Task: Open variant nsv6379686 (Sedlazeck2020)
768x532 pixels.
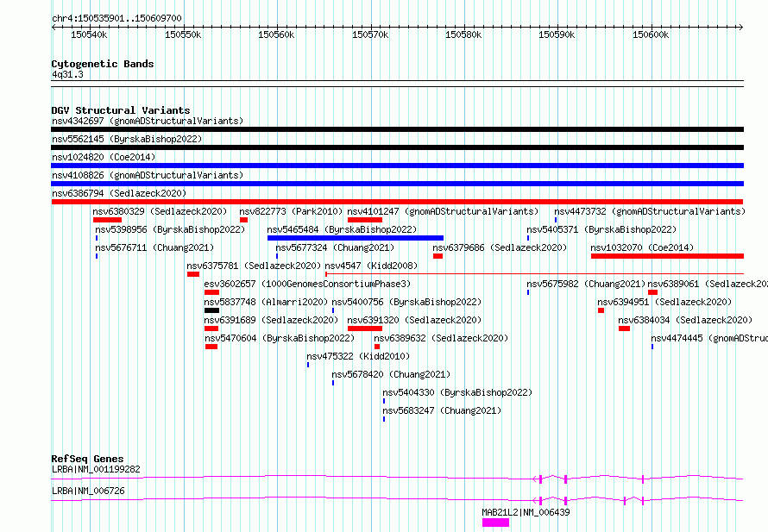Action: [x=500, y=247]
